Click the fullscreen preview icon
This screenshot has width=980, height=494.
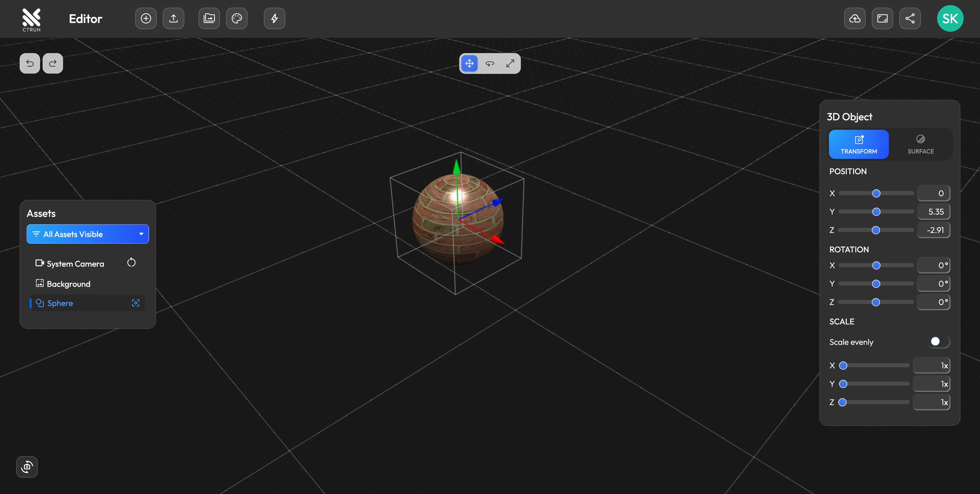coord(882,18)
